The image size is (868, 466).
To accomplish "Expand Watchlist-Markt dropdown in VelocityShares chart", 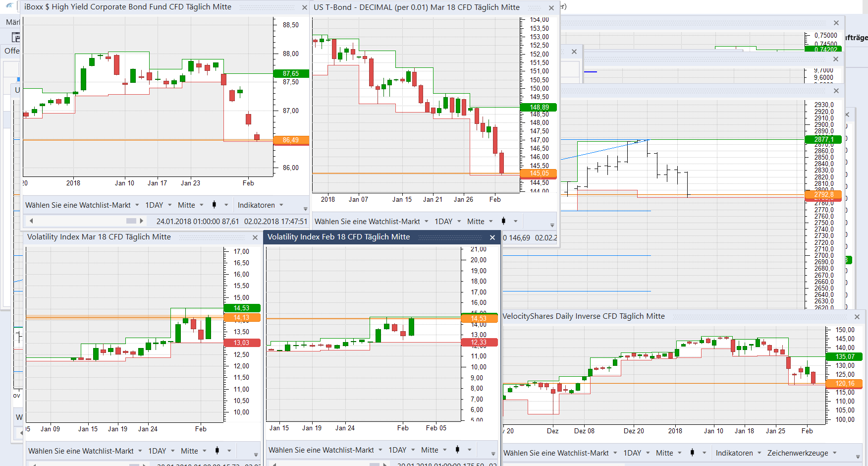I will (x=615, y=453).
